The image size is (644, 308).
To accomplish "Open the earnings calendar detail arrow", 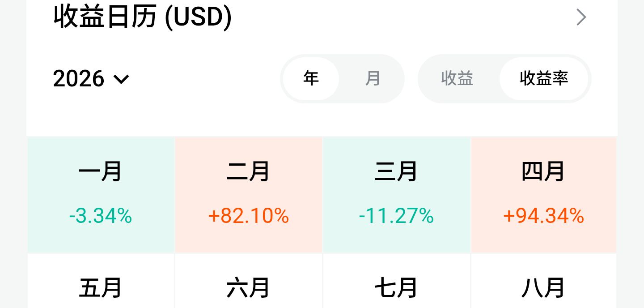I will (581, 17).
